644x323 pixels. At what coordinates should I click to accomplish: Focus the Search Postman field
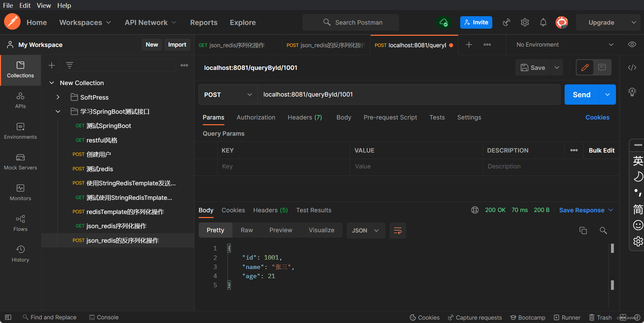pyautogui.click(x=351, y=23)
